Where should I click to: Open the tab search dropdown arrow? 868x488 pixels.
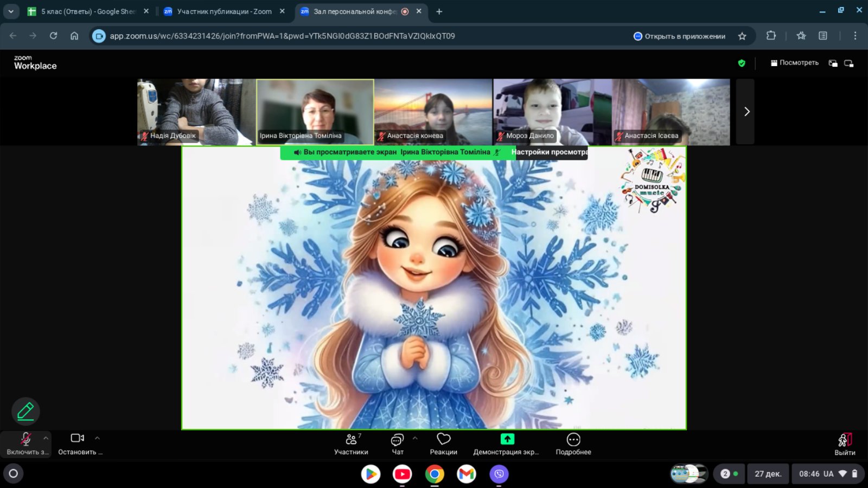(11, 11)
